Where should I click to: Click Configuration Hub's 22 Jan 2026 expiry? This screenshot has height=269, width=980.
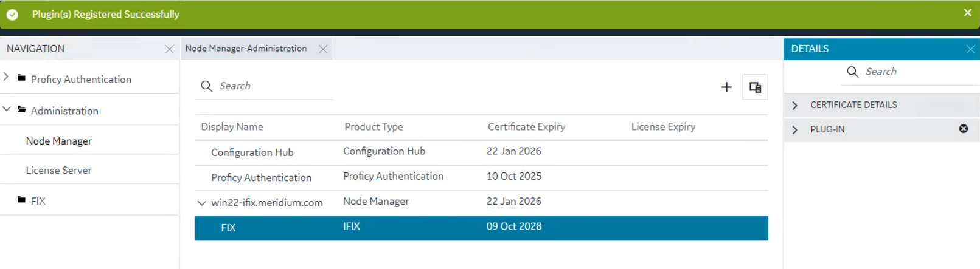pos(513,151)
